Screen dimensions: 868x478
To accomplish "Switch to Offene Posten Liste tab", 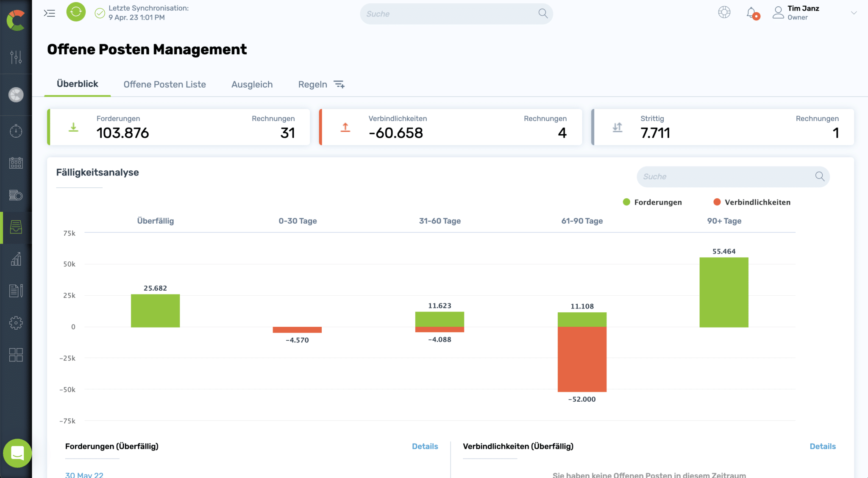I will point(164,84).
